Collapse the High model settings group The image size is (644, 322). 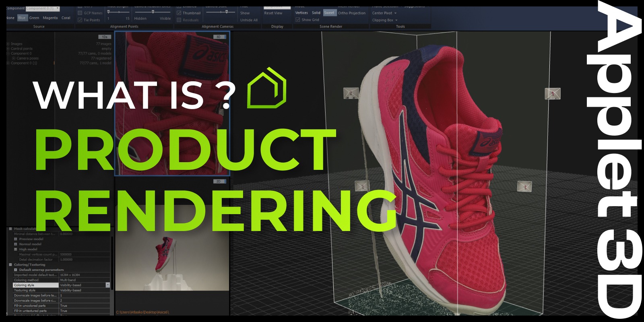click(x=16, y=250)
